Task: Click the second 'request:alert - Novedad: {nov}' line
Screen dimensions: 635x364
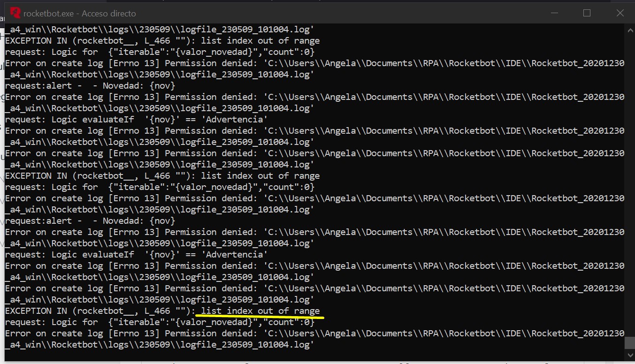Action: tap(90, 221)
